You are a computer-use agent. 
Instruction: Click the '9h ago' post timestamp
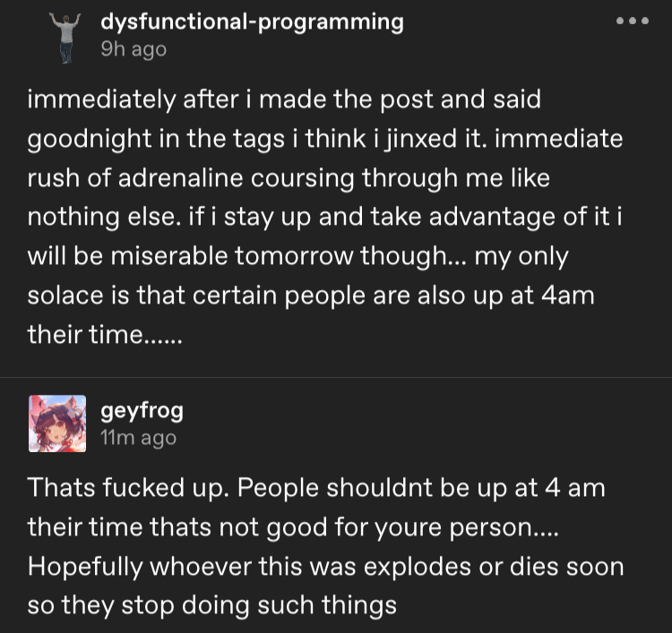(134, 49)
